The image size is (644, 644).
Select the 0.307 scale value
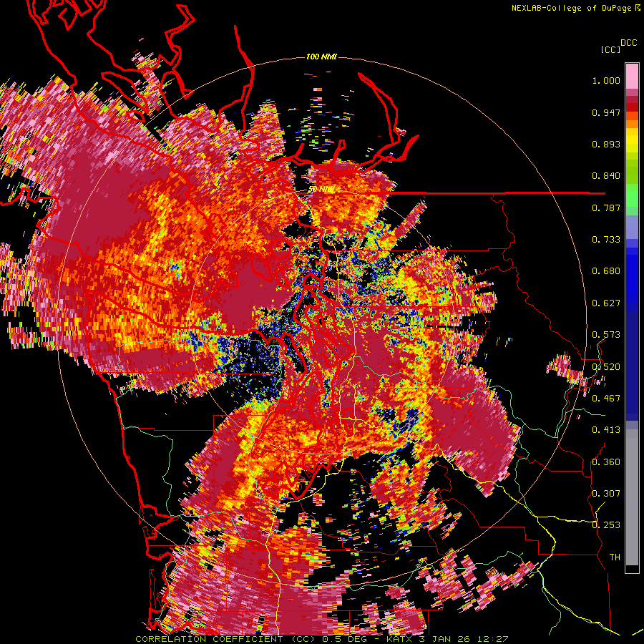click(606, 494)
